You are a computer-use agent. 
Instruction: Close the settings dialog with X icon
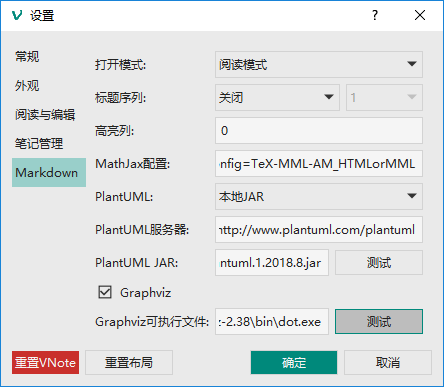420,15
